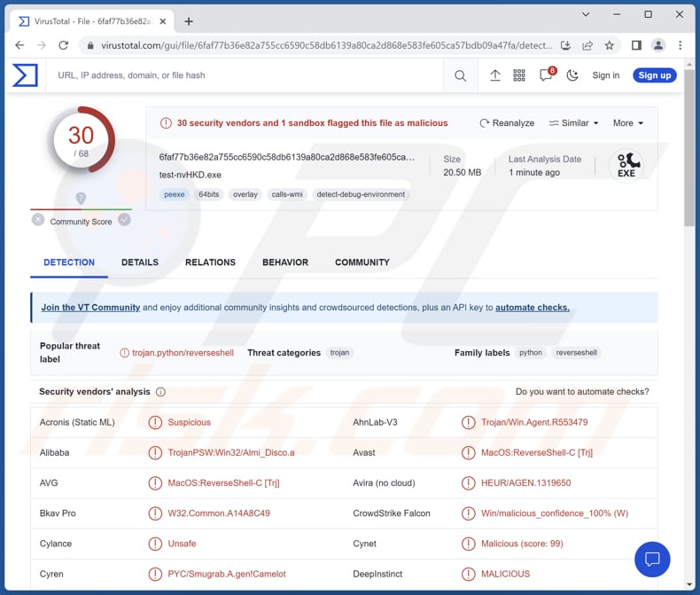Vote negative on Community Score
This screenshot has width=700, height=595.
38,220
